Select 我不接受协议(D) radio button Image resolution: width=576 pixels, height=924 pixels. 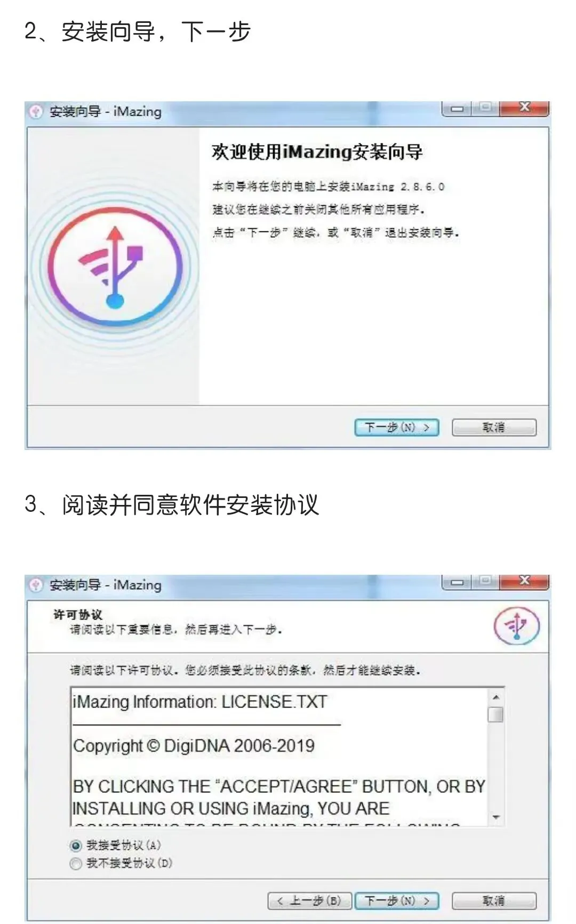pos(76,864)
